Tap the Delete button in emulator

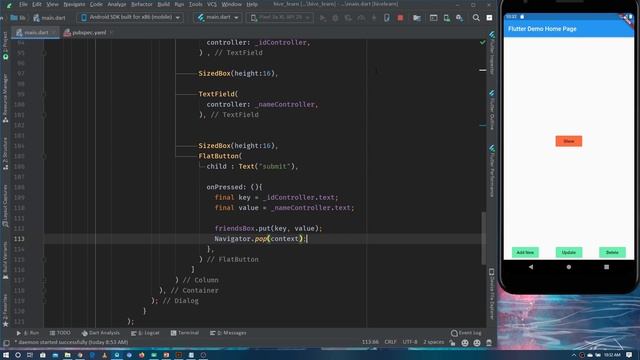pyautogui.click(x=612, y=253)
